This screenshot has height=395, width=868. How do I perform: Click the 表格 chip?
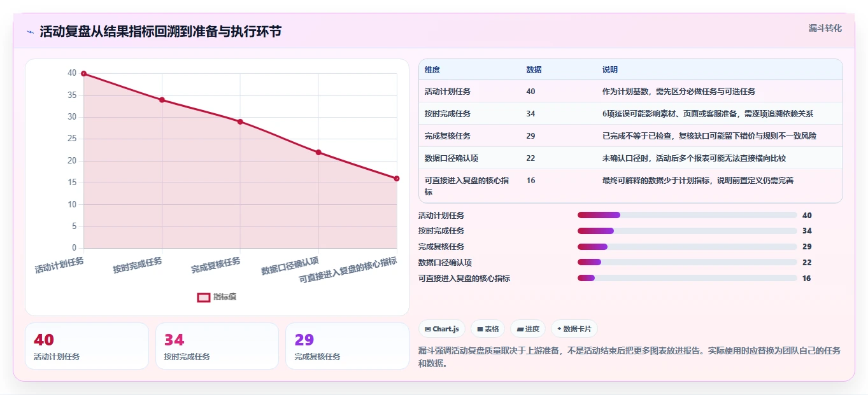(x=488, y=329)
